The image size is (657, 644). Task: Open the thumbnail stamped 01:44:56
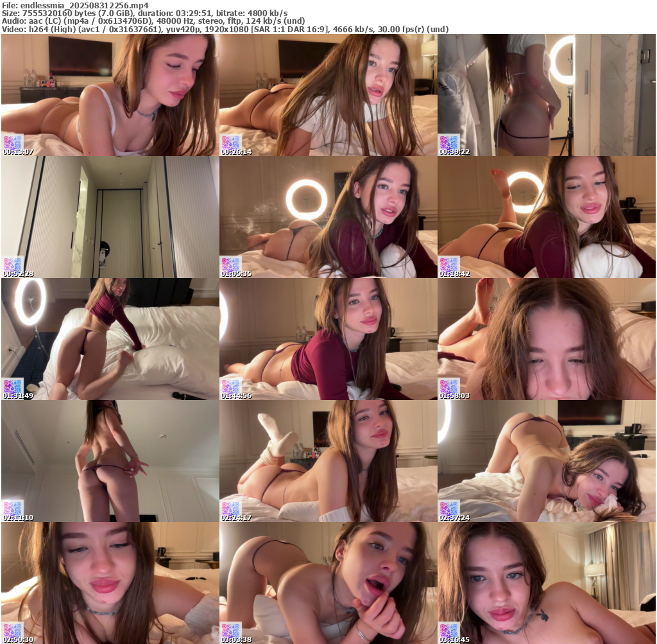(x=328, y=339)
